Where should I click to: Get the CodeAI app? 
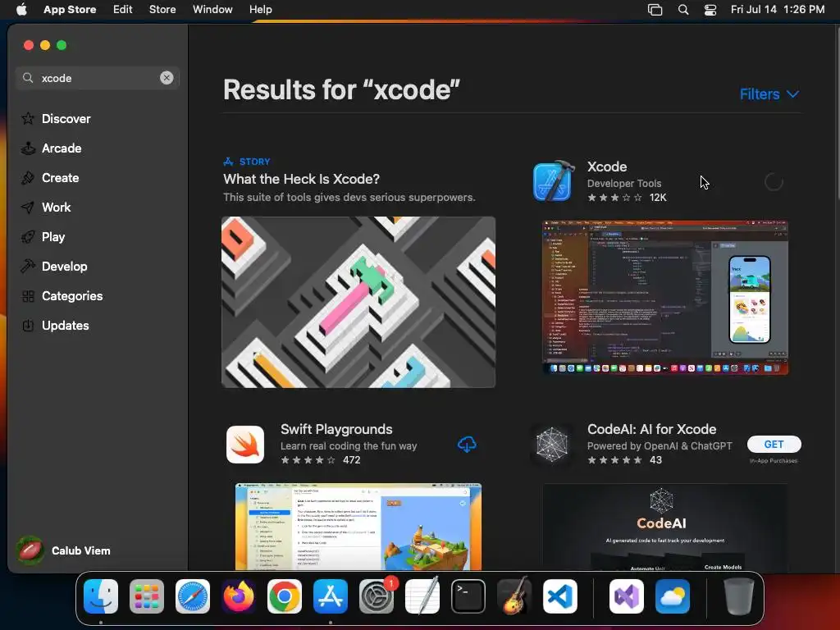click(x=774, y=444)
